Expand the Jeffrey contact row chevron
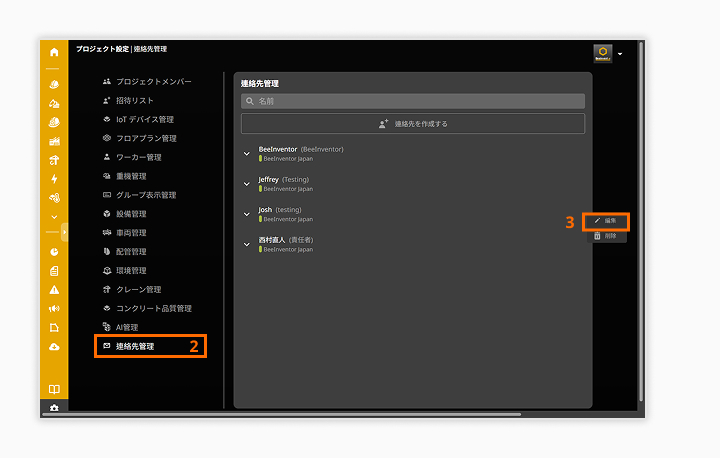720x458 pixels. [247, 184]
